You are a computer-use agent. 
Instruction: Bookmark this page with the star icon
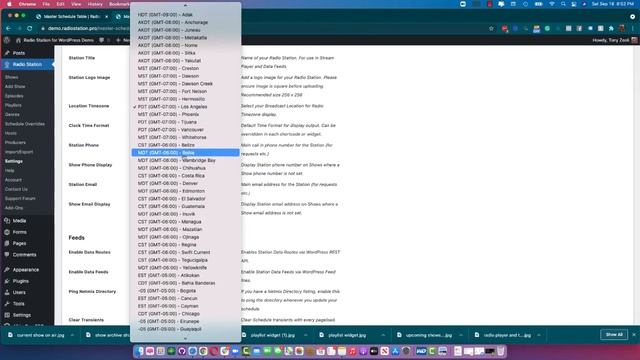click(491, 28)
